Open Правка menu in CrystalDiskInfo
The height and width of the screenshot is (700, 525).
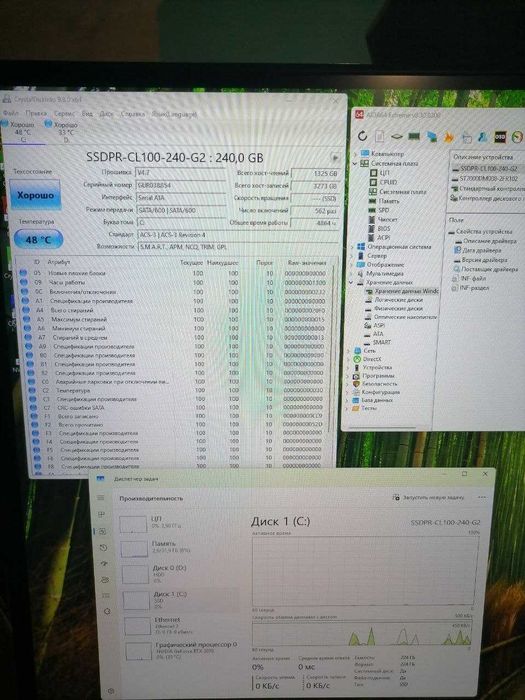pyautogui.click(x=37, y=113)
